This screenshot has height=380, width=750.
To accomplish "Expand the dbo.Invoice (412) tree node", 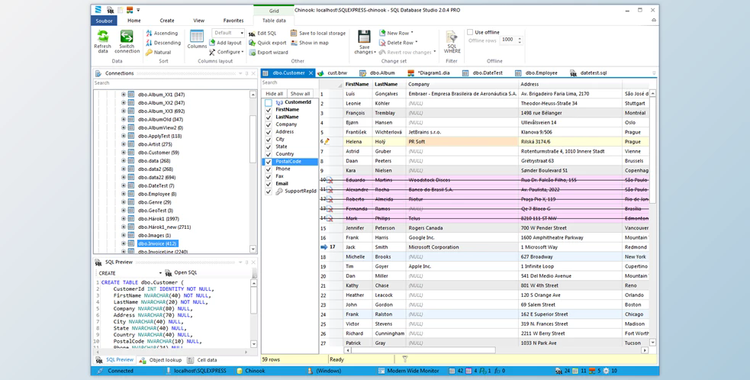I will pos(123,244).
